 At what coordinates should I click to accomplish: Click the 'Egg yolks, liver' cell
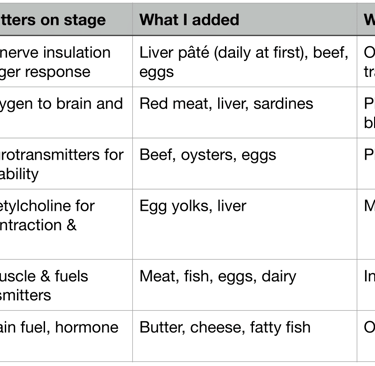click(245, 224)
